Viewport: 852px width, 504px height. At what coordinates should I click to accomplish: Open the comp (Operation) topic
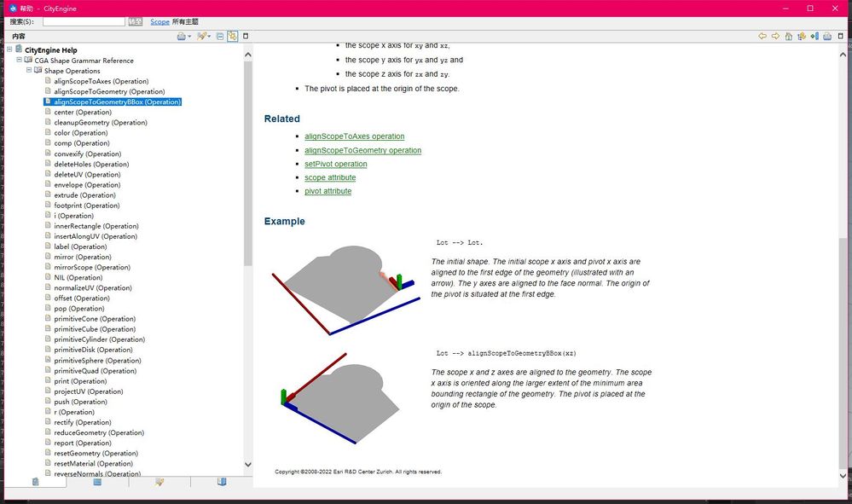pyautogui.click(x=82, y=143)
